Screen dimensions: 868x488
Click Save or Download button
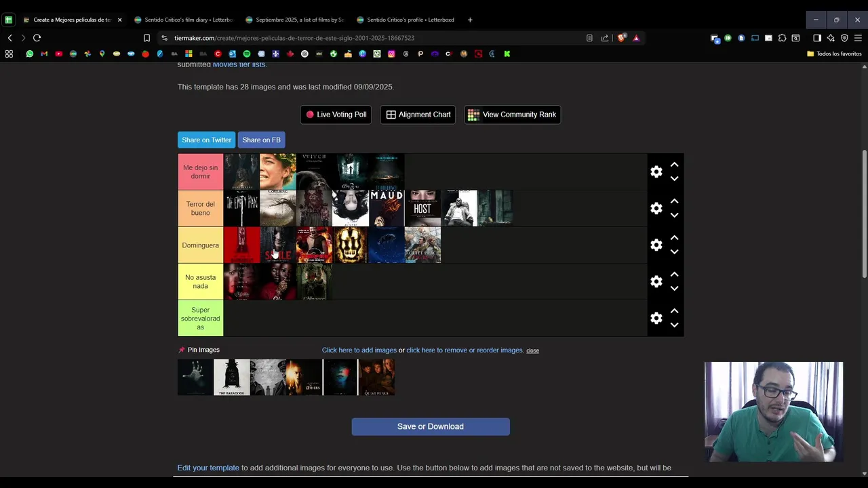[x=431, y=426]
